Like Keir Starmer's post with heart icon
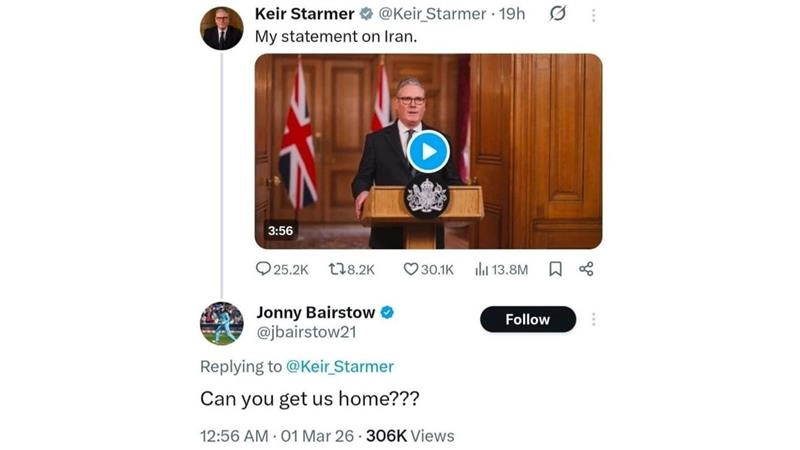 pos(428,269)
